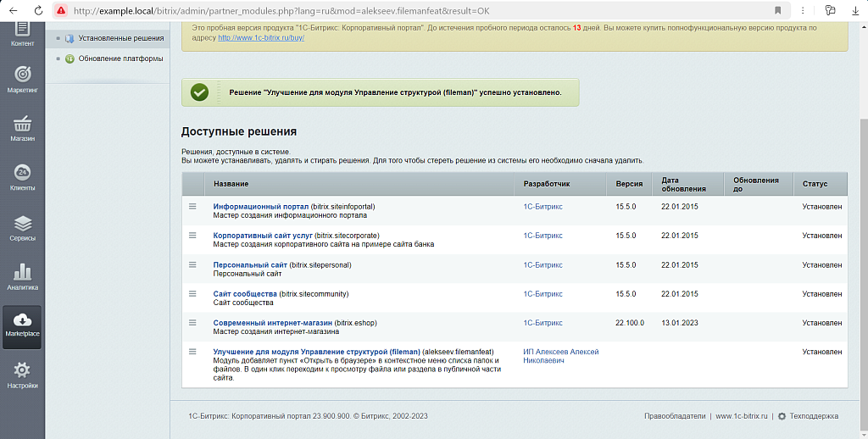The height and width of the screenshot is (439, 868).
Task: Click the browser bookmark icon
Action: click(777, 10)
